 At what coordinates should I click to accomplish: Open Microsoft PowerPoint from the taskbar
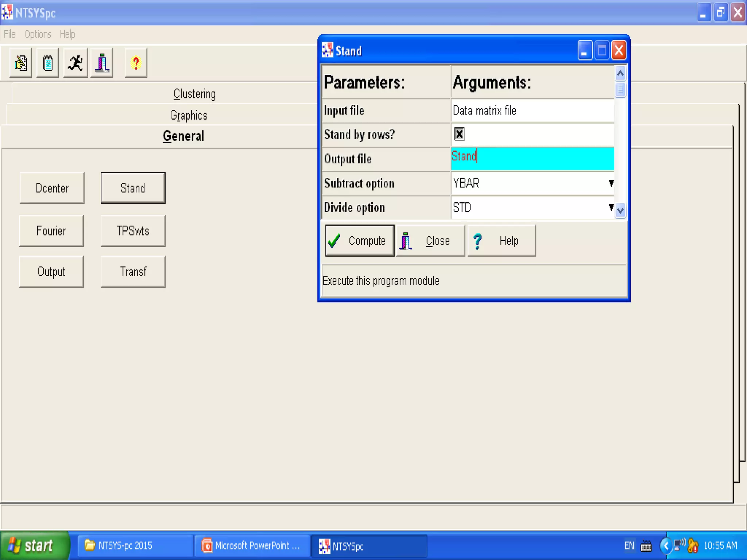(252, 546)
